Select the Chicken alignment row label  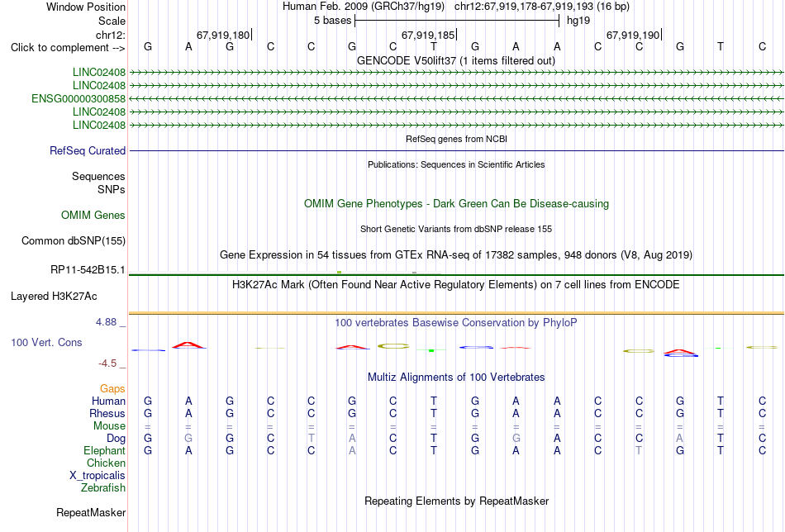[106, 463]
